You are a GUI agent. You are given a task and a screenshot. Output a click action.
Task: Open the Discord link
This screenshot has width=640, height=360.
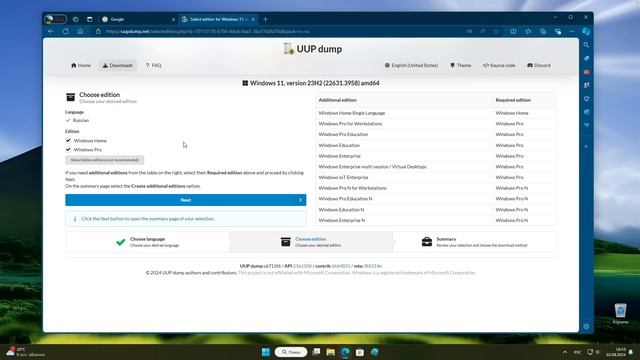tap(539, 65)
